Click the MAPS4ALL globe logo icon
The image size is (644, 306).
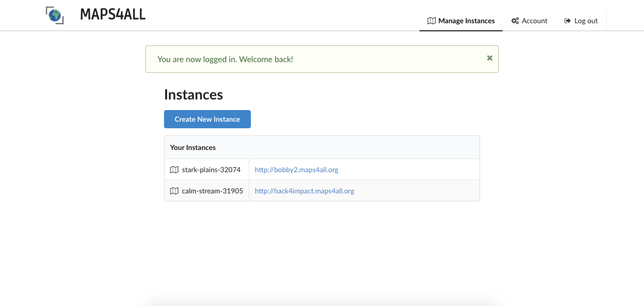(x=55, y=15)
